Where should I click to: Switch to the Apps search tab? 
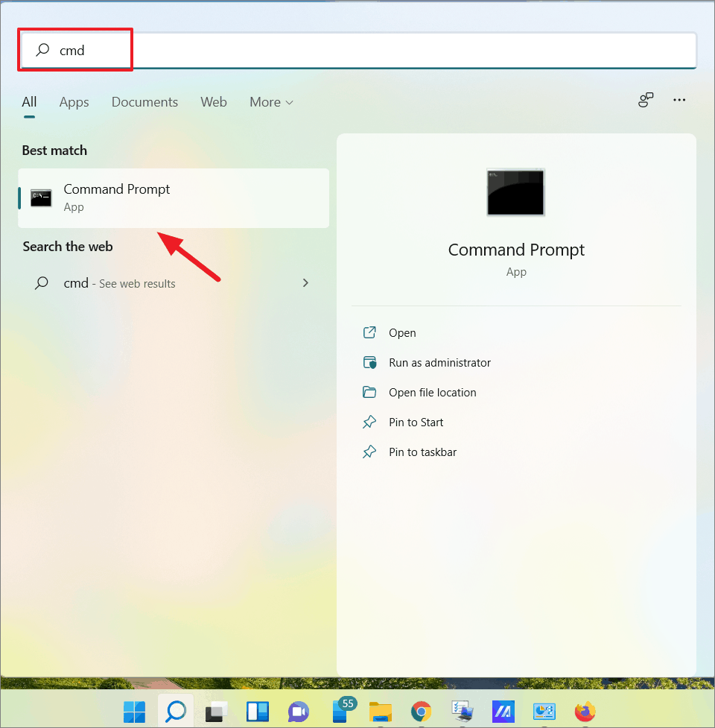pyautogui.click(x=74, y=102)
